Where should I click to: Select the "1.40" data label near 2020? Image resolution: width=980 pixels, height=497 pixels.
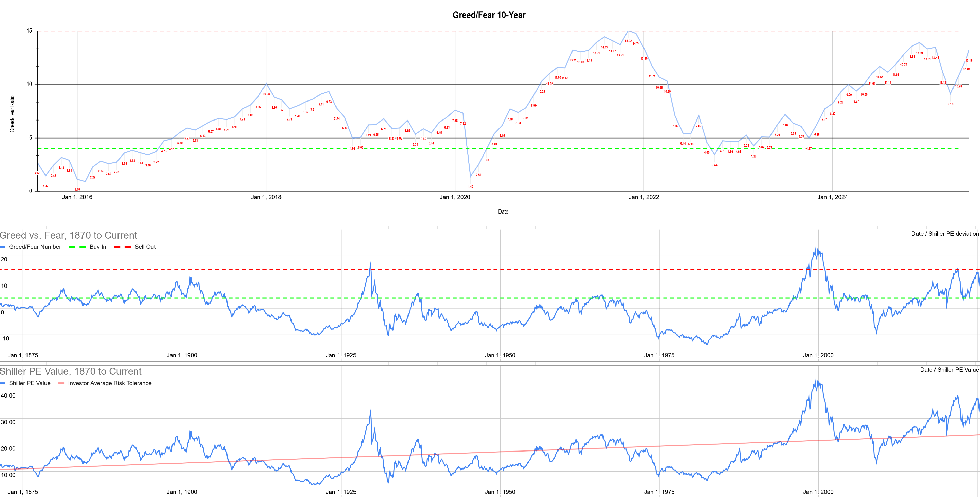pyautogui.click(x=471, y=187)
